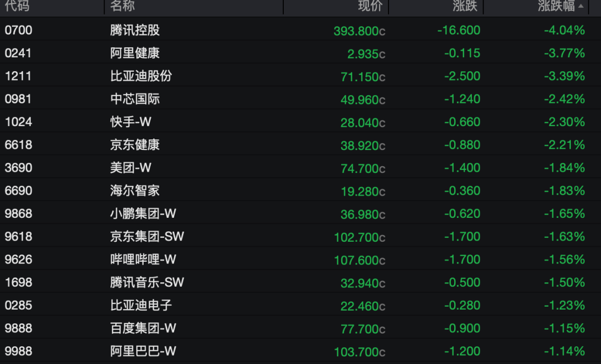This screenshot has height=364, width=601.
Task: Open the 海尔智家 row
Action: pyautogui.click(x=300, y=190)
